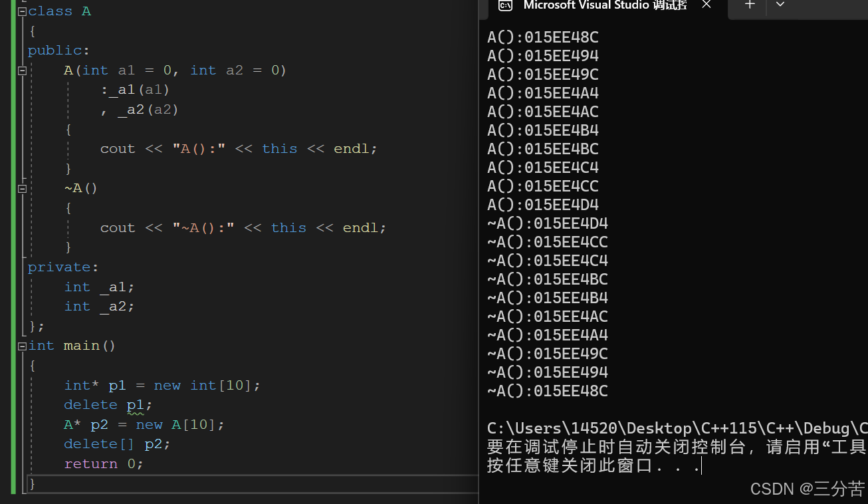Screen dimensions: 868x504
Task: Click output line A():015EE4D4
Action: pyautogui.click(x=543, y=205)
